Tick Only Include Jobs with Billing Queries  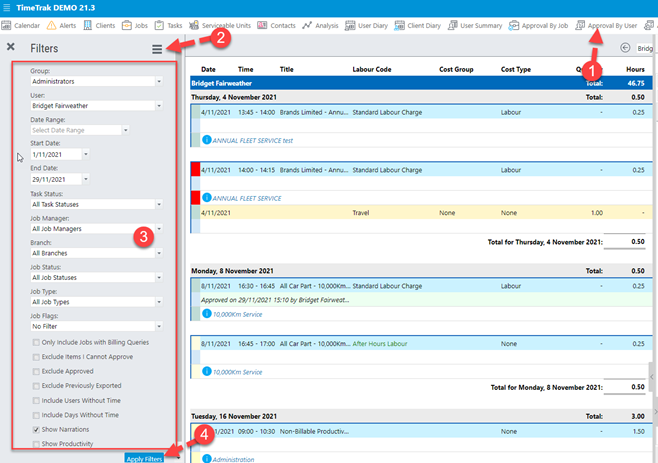pyautogui.click(x=36, y=343)
